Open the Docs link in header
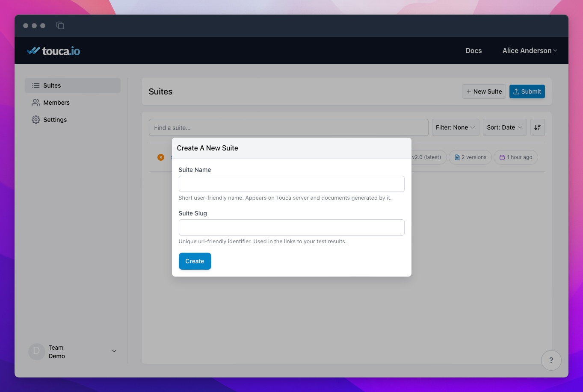The width and height of the screenshot is (583, 392). pyautogui.click(x=474, y=50)
